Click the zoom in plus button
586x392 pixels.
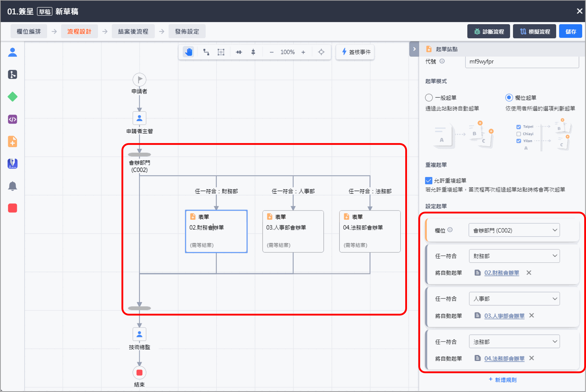coord(303,52)
